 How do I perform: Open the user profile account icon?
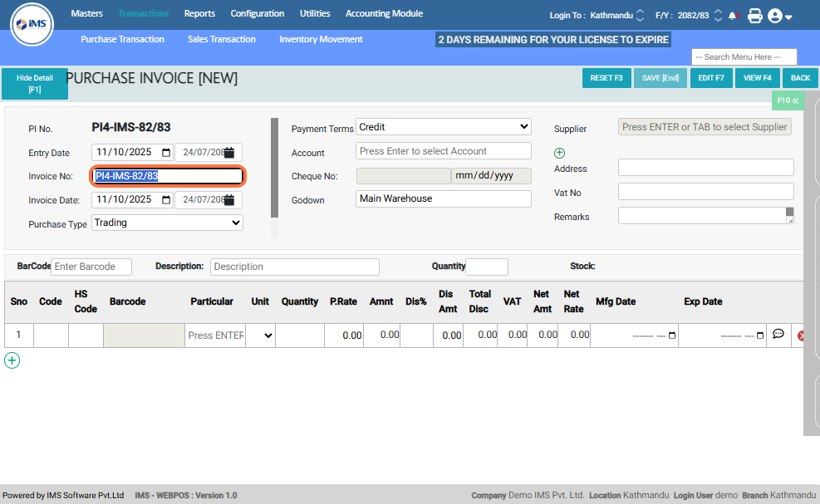pos(779,16)
